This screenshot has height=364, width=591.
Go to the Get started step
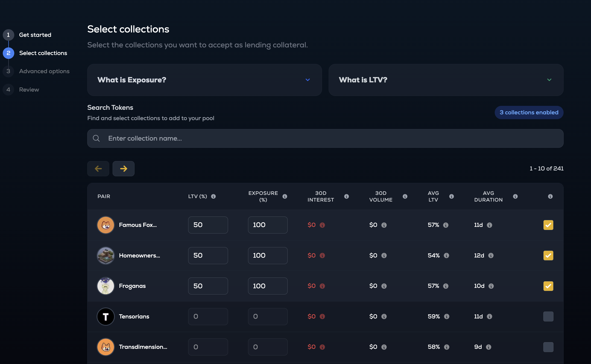point(35,35)
